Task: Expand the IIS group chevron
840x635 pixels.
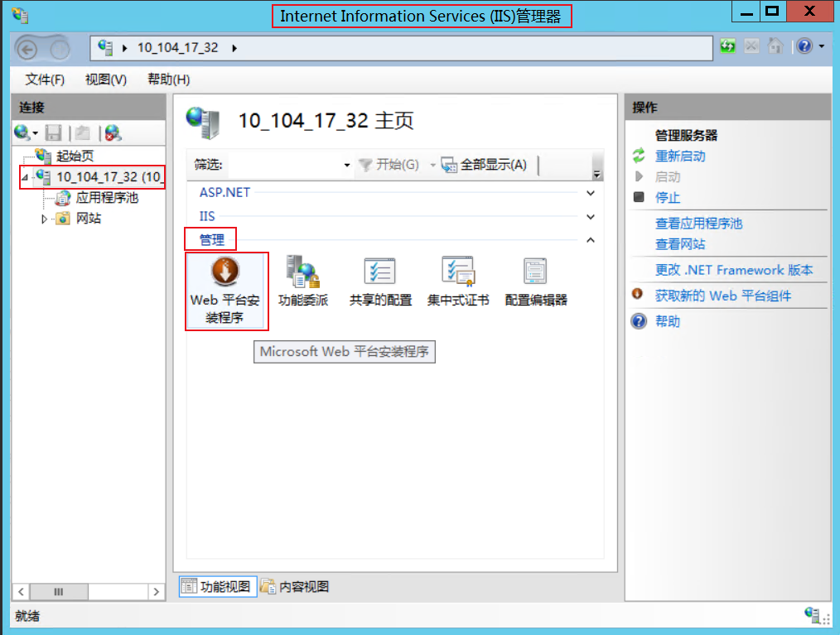Action: tap(591, 217)
